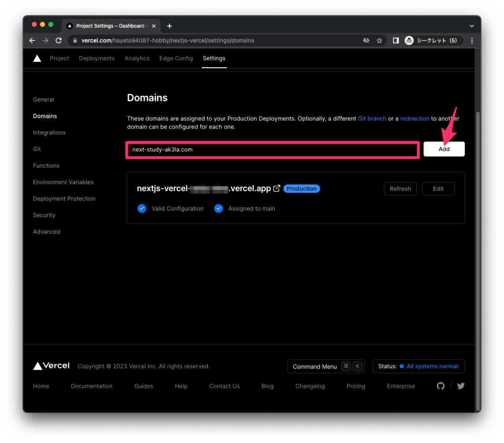Open the Project tab
Screen dimensions: 504x443
(59, 58)
